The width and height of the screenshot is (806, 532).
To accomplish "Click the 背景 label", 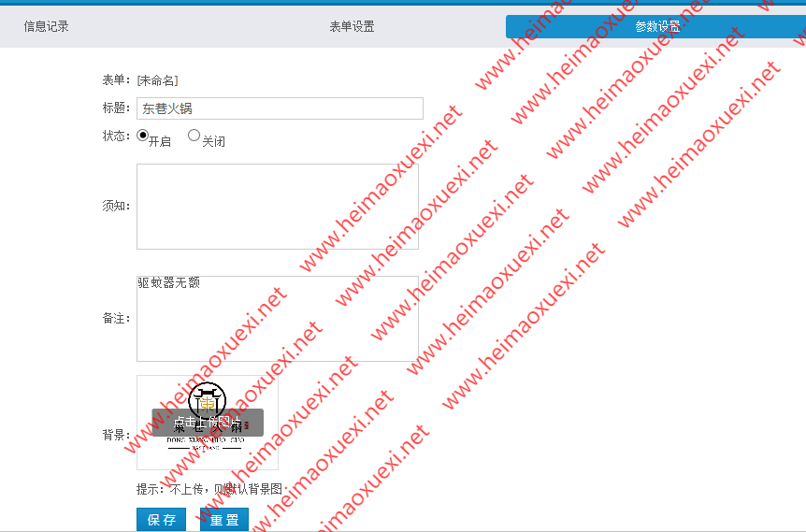I will [x=117, y=435].
